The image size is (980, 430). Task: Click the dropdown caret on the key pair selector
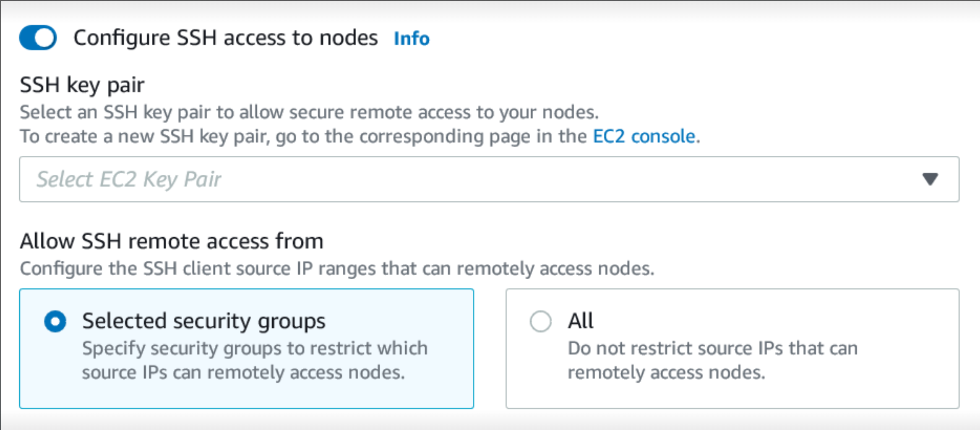coord(930,179)
